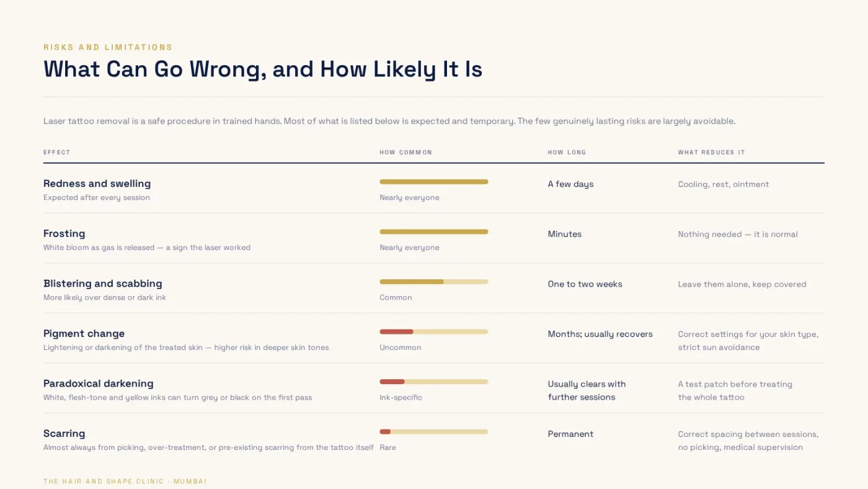Click the Scarring heading

[x=64, y=433]
